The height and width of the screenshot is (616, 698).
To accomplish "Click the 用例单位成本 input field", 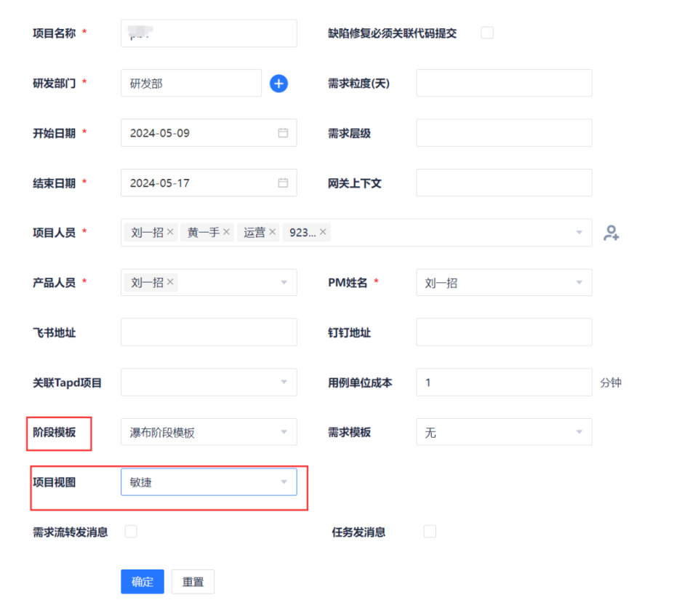I will pyautogui.click(x=504, y=382).
